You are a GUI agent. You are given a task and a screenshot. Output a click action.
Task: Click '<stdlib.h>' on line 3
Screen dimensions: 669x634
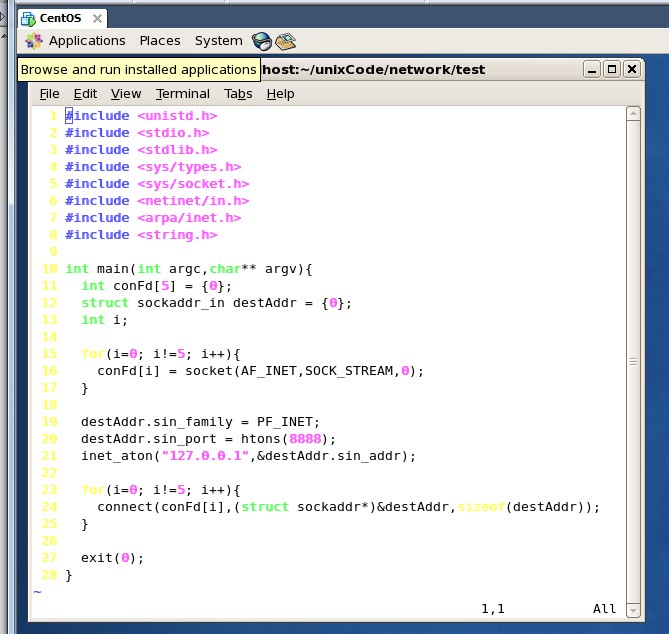point(177,150)
